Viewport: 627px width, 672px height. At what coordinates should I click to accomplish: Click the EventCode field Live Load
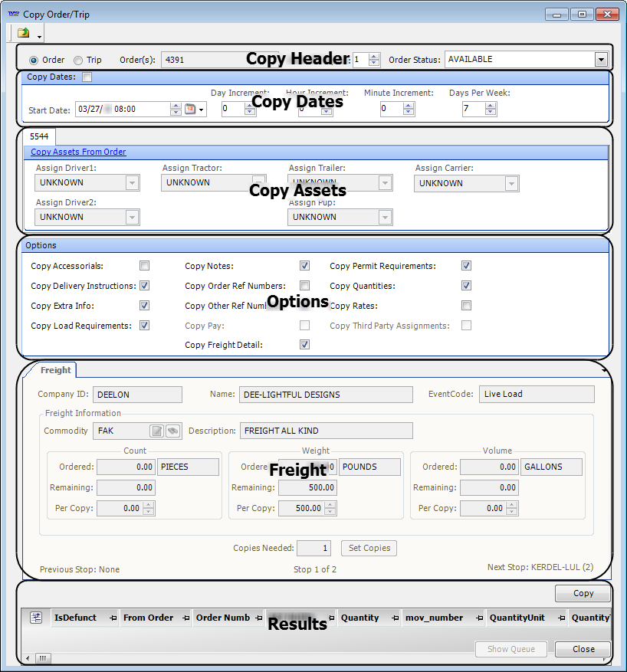click(537, 395)
